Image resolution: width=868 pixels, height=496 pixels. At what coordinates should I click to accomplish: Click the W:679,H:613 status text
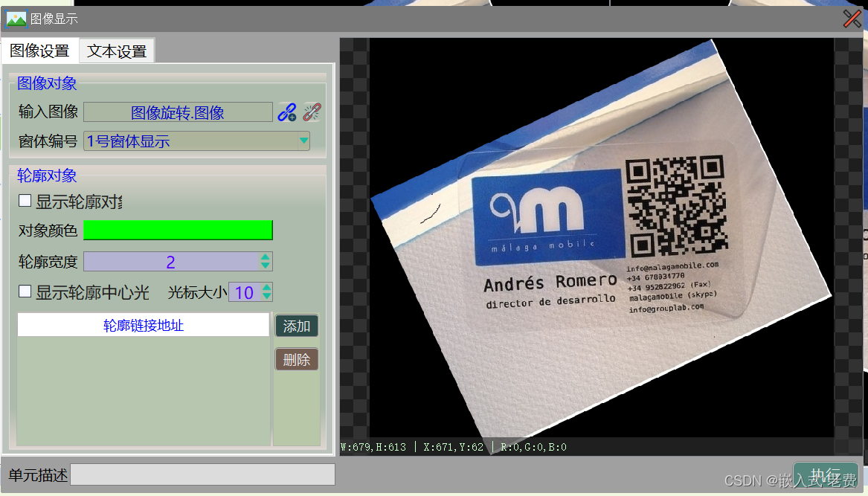pos(373,447)
